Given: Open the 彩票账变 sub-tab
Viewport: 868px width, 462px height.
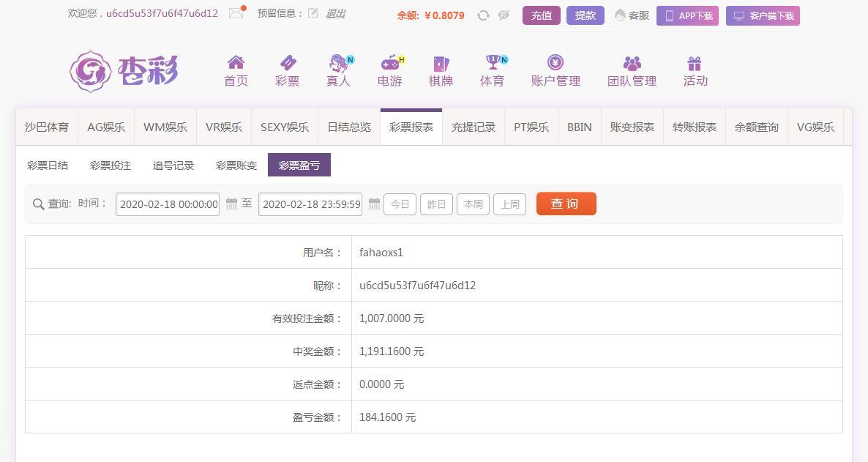Looking at the screenshot, I should point(236,165).
